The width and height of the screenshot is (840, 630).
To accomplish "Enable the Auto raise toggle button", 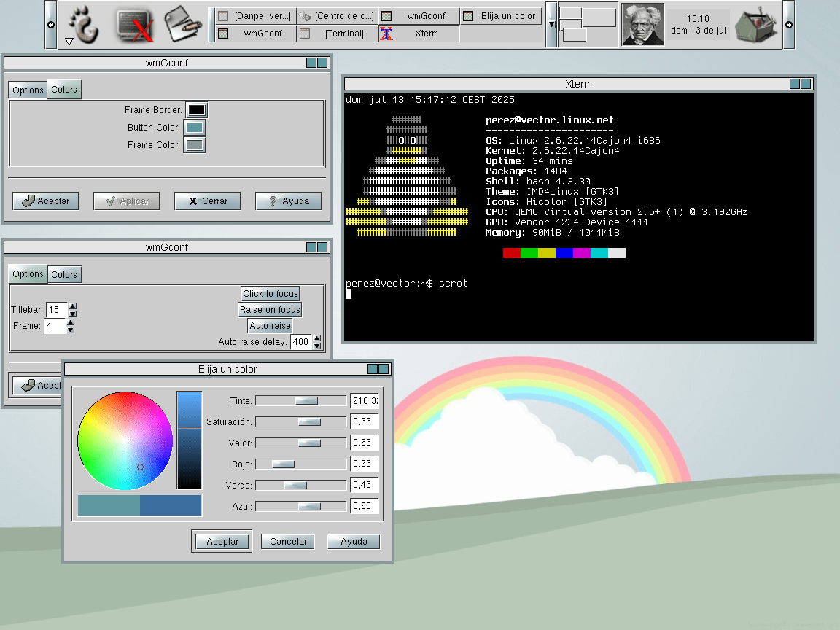I will (x=270, y=326).
